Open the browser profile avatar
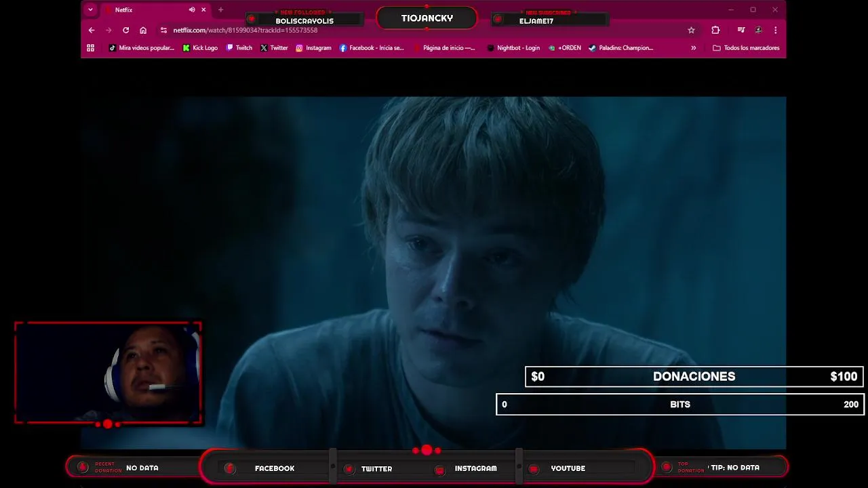The image size is (868, 488). point(758,30)
